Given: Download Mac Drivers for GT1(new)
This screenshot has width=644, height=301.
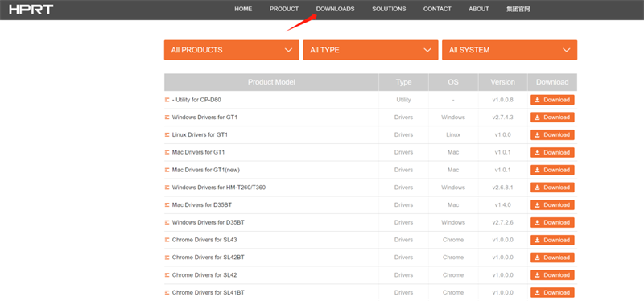Looking at the screenshot, I should [x=552, y=170].
